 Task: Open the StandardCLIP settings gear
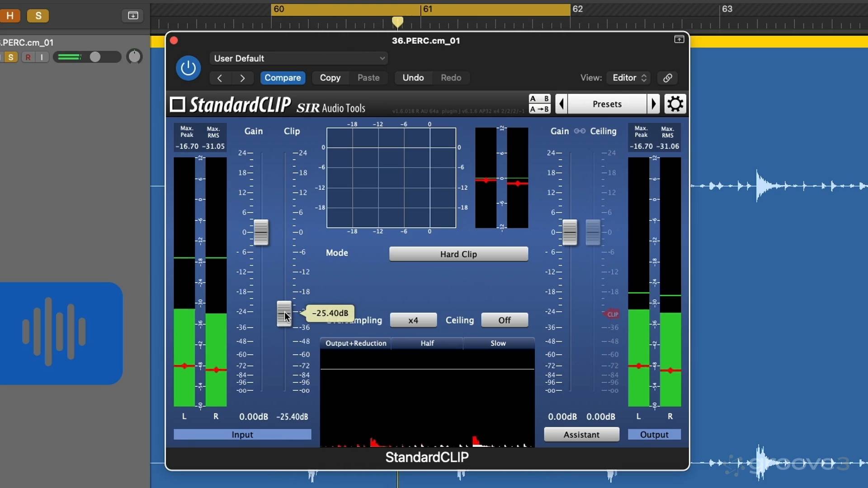(x=675, y=103)
